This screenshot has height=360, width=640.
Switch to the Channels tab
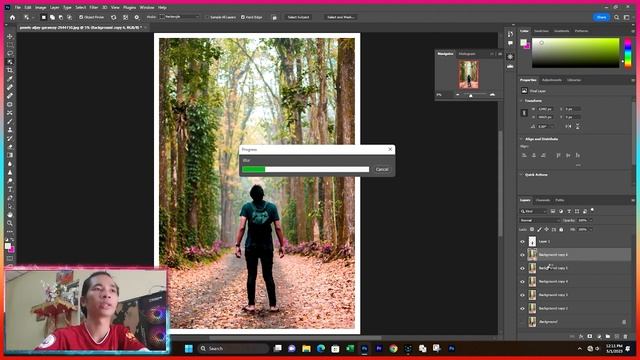543,200
